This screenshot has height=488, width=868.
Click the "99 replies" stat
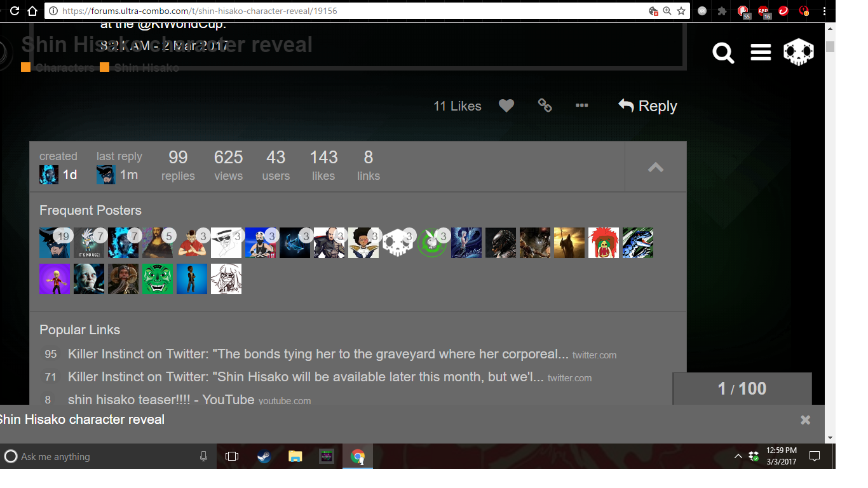click(178, 166)
